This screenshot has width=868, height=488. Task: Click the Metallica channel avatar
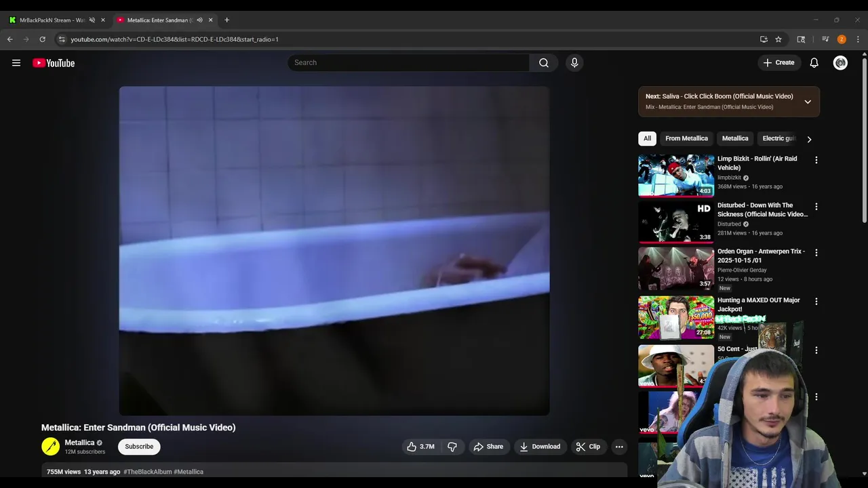point(51,446)
